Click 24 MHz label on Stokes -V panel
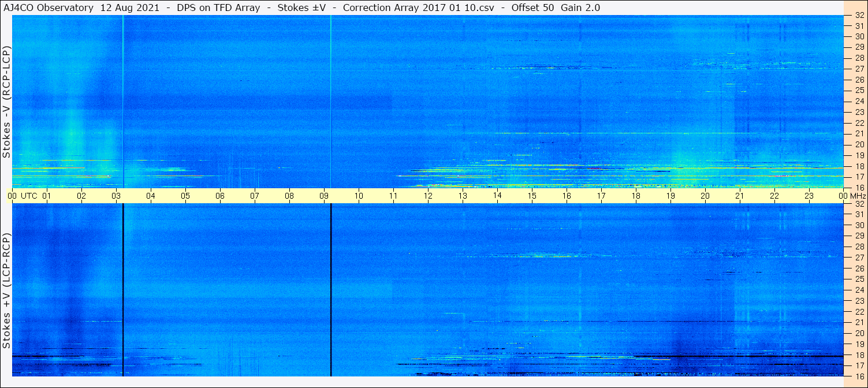Image resolution: width=868 pixels, height=388 pixels. (x=859, y=101)
